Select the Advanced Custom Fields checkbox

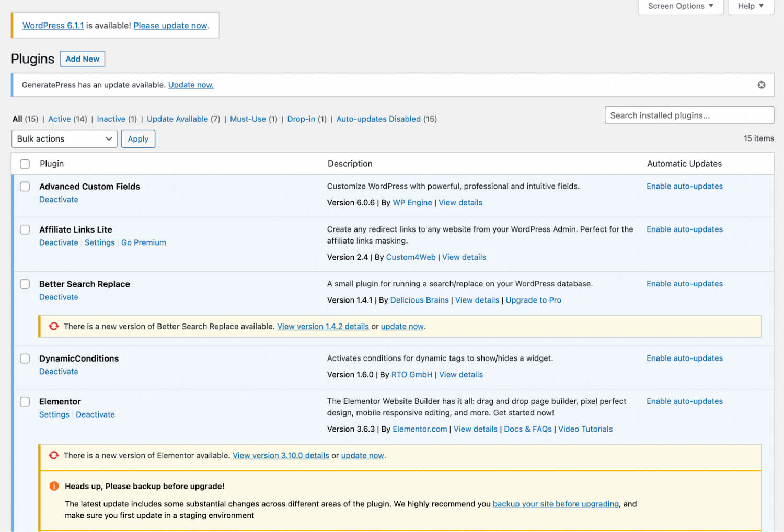[25, 187]
